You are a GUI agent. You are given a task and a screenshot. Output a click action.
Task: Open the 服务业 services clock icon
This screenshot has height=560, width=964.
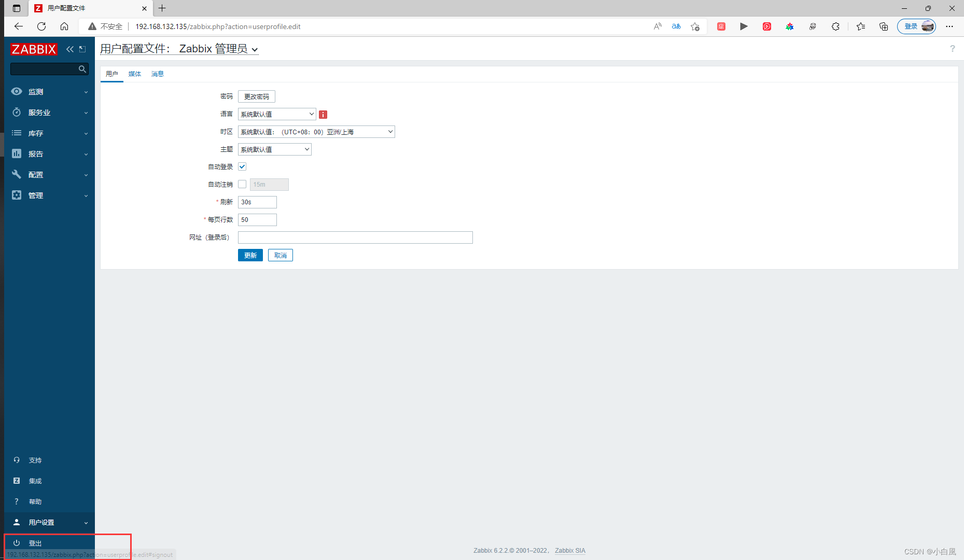pos(17,113)
